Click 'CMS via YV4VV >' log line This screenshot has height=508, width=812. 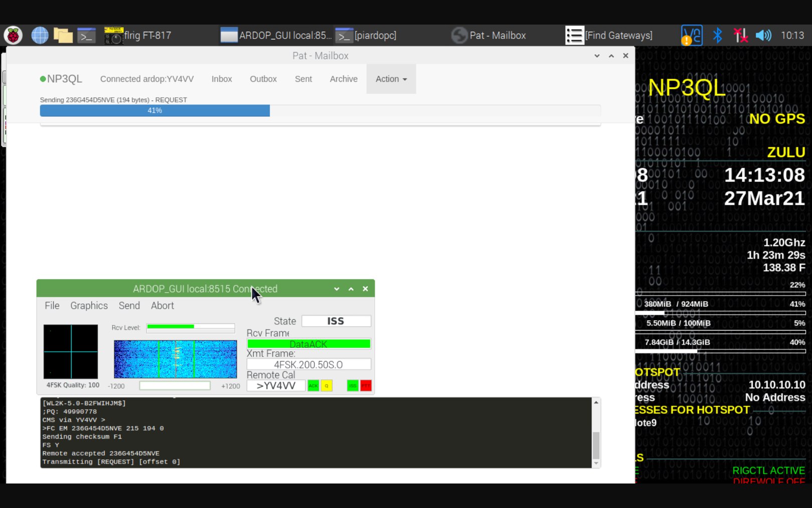click(x=74, y=420)
